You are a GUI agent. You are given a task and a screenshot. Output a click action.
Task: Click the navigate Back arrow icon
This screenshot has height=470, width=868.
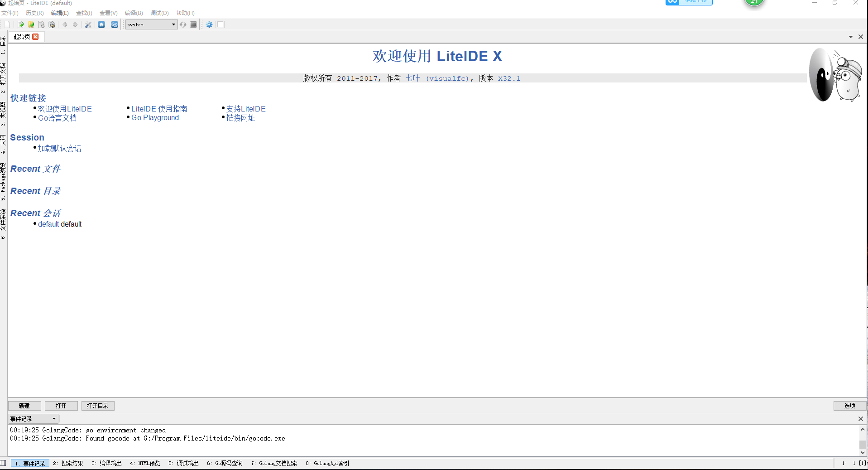click(x=65, y=24)
